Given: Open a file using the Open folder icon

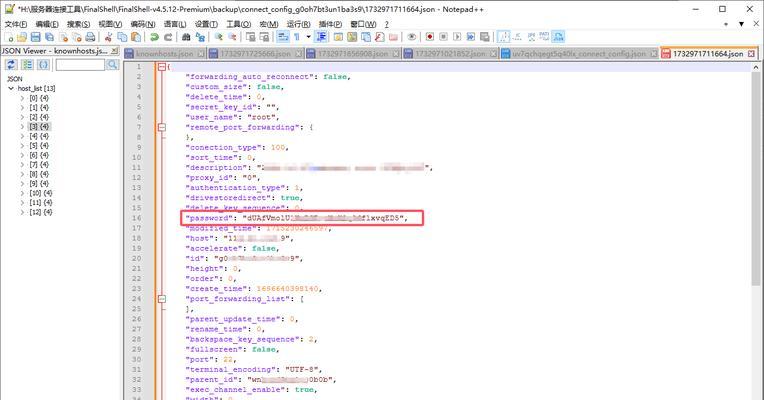Looking at the screenshot, I should tap(22, 37).
